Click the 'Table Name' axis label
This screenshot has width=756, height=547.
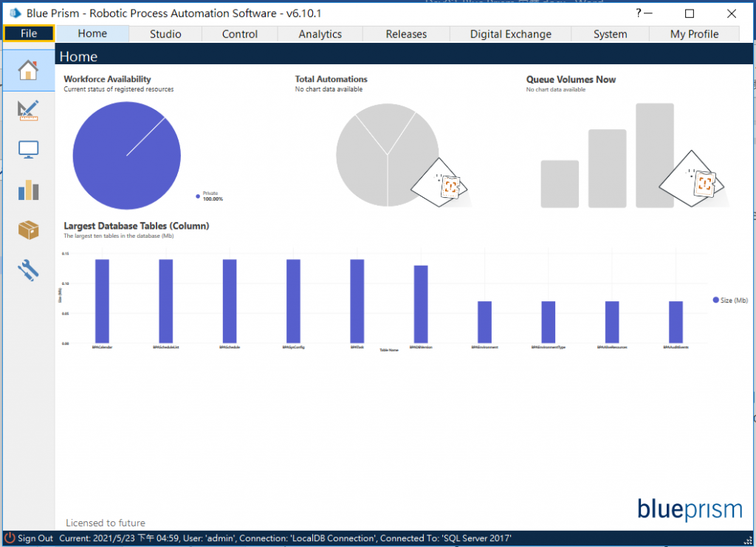click(x=389, y=350)
